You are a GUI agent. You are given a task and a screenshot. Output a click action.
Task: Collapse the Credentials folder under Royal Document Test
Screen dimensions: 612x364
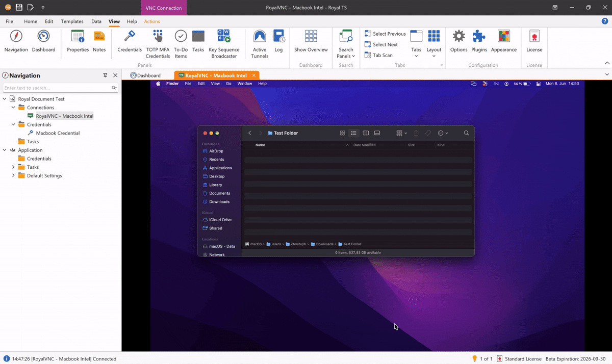[13, 124]
